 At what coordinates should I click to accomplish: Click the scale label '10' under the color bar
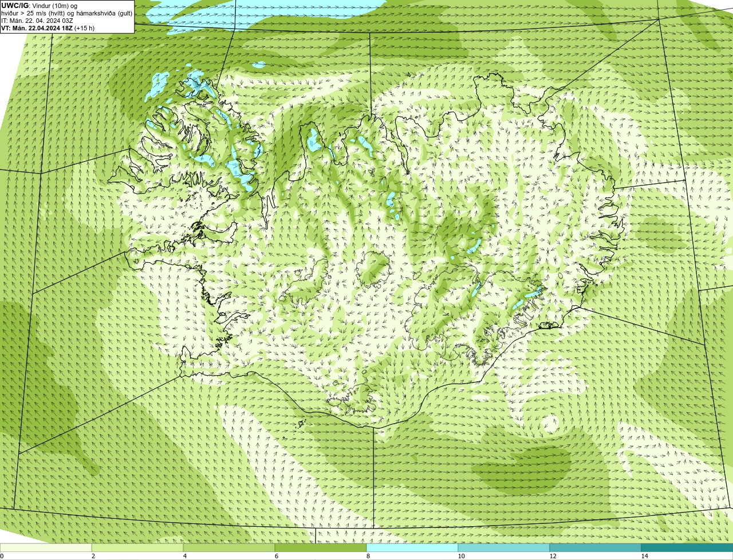(461, 556)
